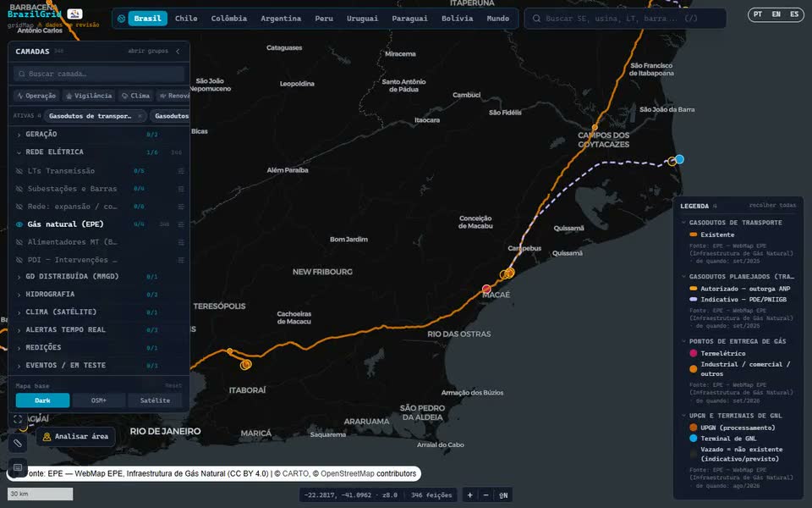Open the options icon for Alimentadores MT row

click(x=181, y=242)
